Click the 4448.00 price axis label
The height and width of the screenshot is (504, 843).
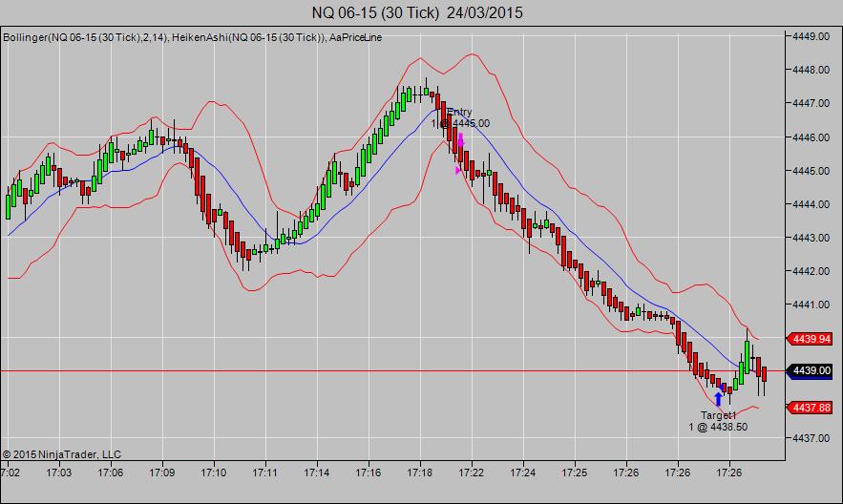coord(811,70)
